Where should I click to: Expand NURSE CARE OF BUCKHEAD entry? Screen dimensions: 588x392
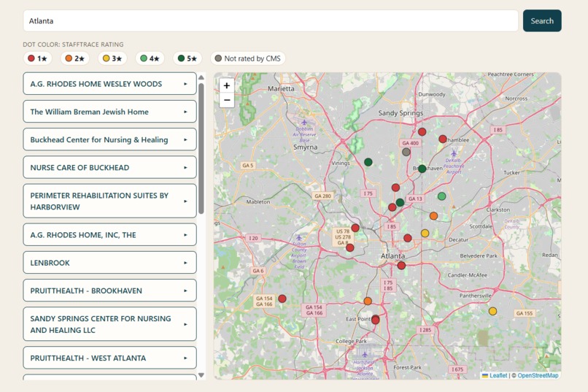click(109, 167)
